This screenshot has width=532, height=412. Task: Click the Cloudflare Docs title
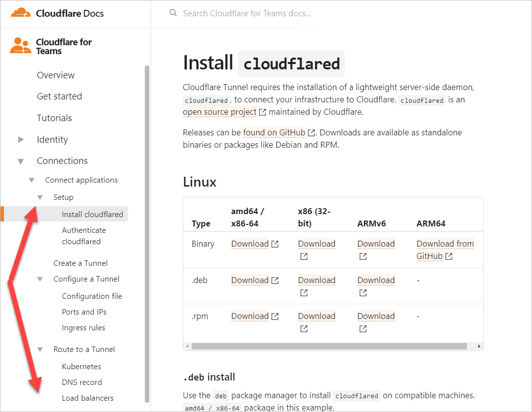point(70,13)
